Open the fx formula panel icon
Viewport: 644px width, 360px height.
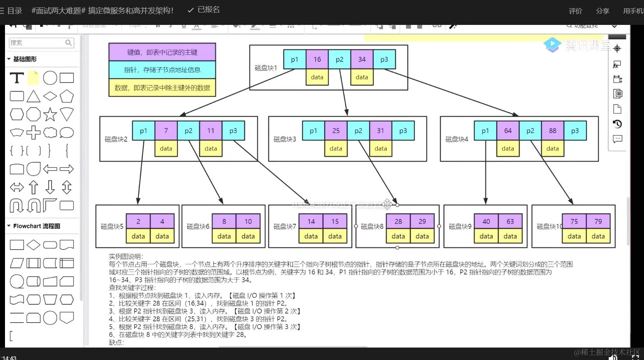pyautogui.click(x=617, y=64)
